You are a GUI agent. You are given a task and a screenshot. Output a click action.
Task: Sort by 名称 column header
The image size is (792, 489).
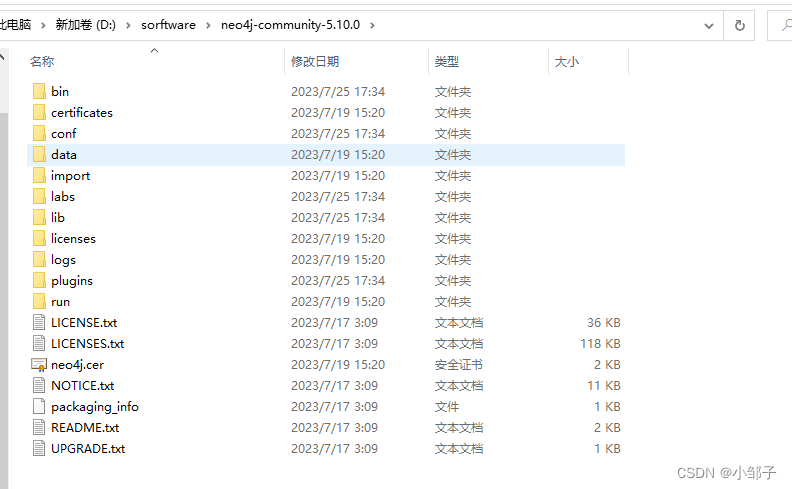[x=42, y=62]
